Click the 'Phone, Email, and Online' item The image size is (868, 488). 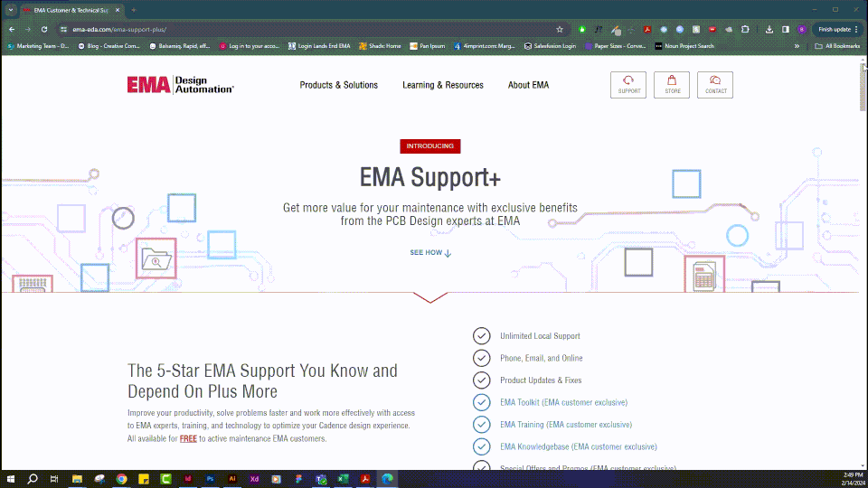pyautogui.click(x=527, y=358)
